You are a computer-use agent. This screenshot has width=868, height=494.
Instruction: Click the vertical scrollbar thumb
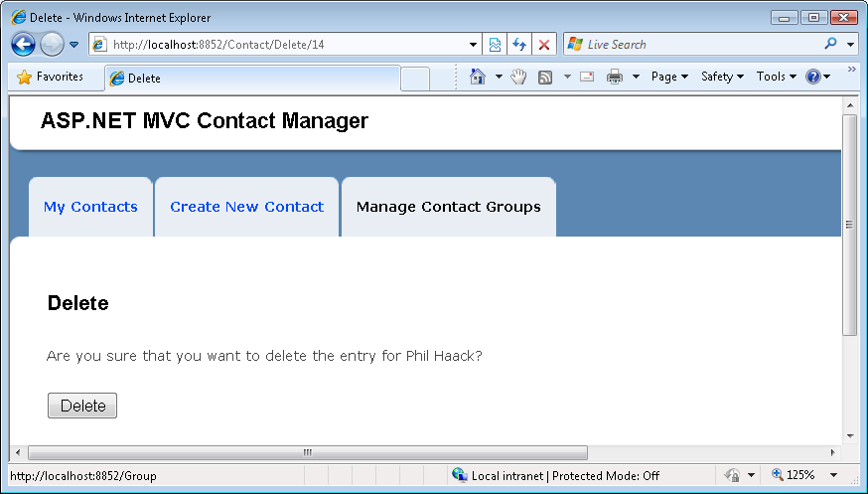(x=850, y=225)
